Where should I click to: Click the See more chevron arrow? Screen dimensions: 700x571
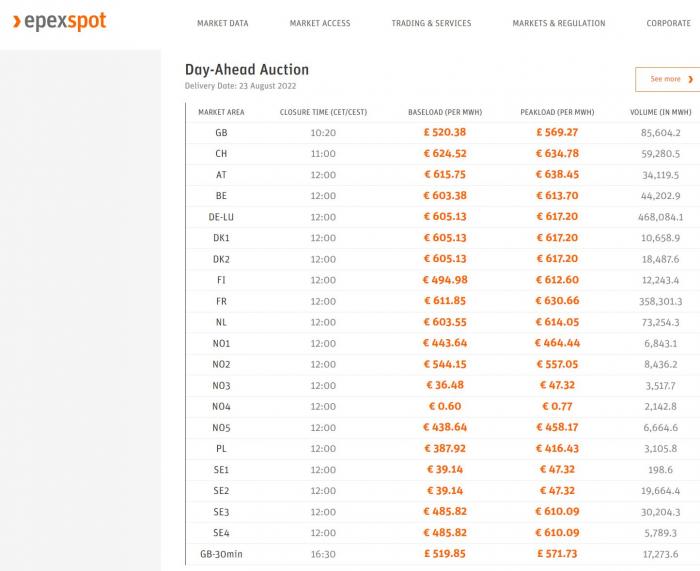coord(691,79)
